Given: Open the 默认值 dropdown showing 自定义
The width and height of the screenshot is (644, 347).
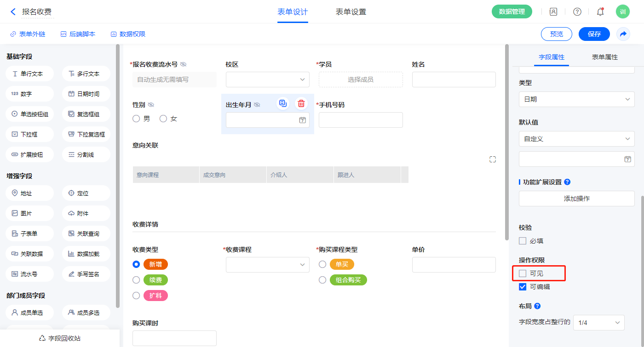Looking at the screenshot, I should click(576, 139).
